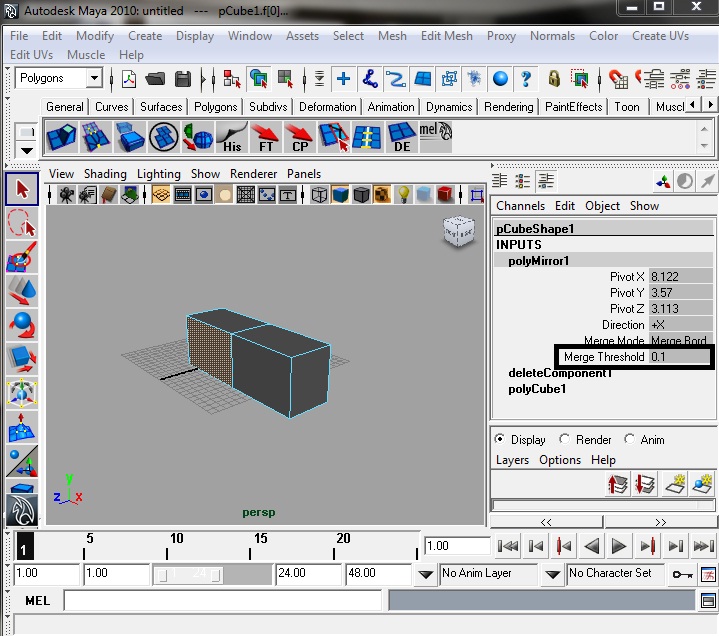
Task: Select the Move tool
Action: coord(21,291)
